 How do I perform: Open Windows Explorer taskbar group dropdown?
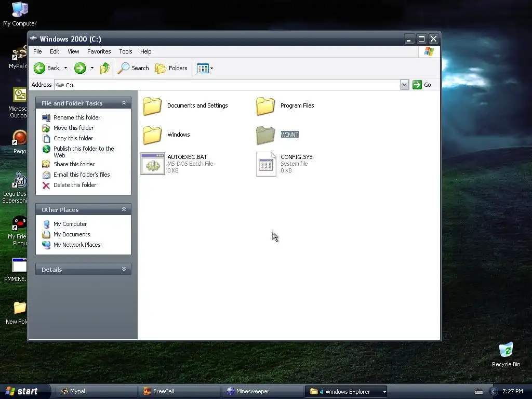point(384,392)
